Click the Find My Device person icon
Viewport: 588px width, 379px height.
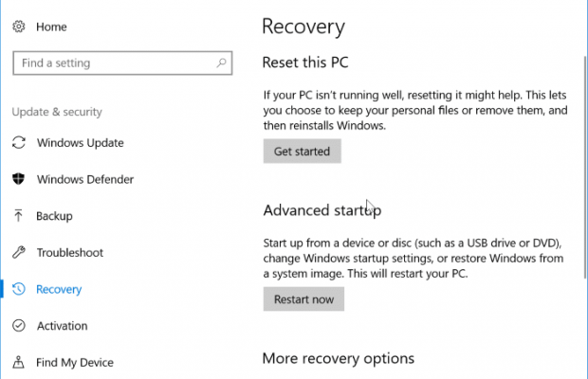[x=18, y=362]
